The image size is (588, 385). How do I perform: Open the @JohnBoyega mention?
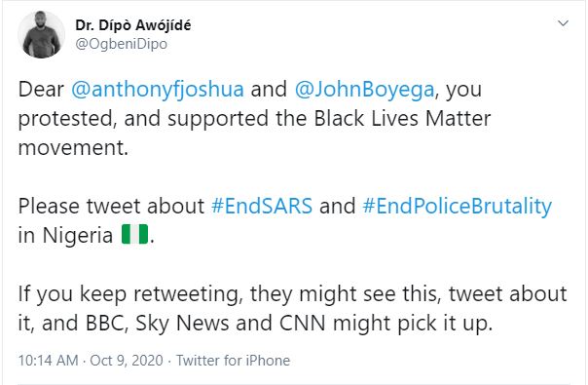coord(364,90)
